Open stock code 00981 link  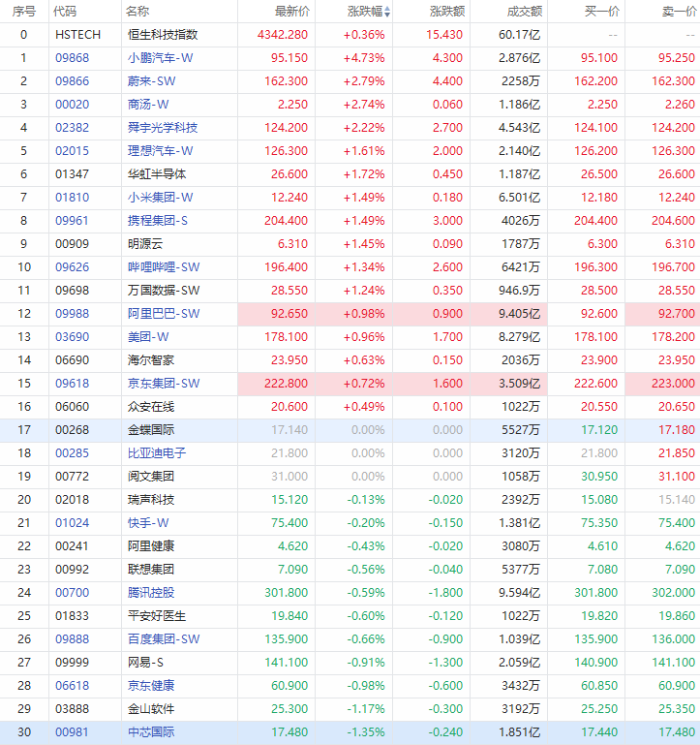(73, 732)
